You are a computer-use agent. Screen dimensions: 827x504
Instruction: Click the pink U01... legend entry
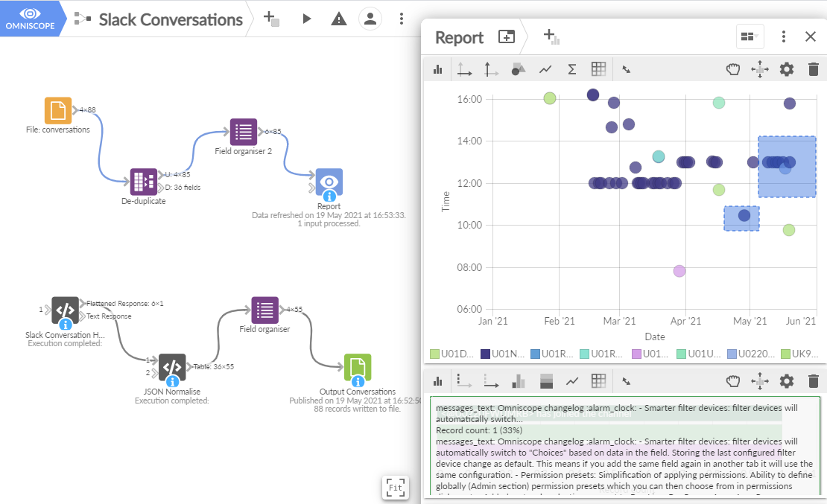pos(650,354)
